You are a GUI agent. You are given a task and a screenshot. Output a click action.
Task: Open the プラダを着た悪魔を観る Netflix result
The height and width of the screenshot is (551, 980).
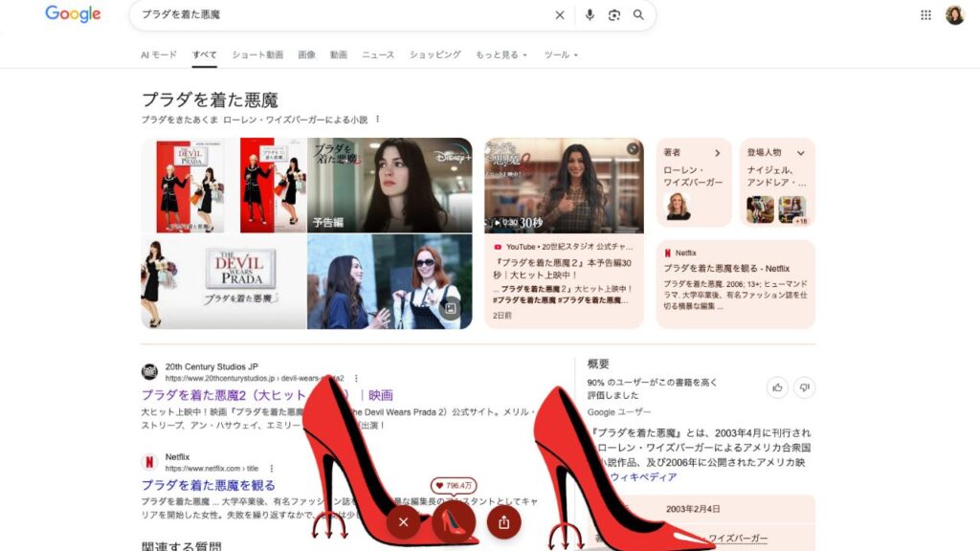tap(208, 485)
